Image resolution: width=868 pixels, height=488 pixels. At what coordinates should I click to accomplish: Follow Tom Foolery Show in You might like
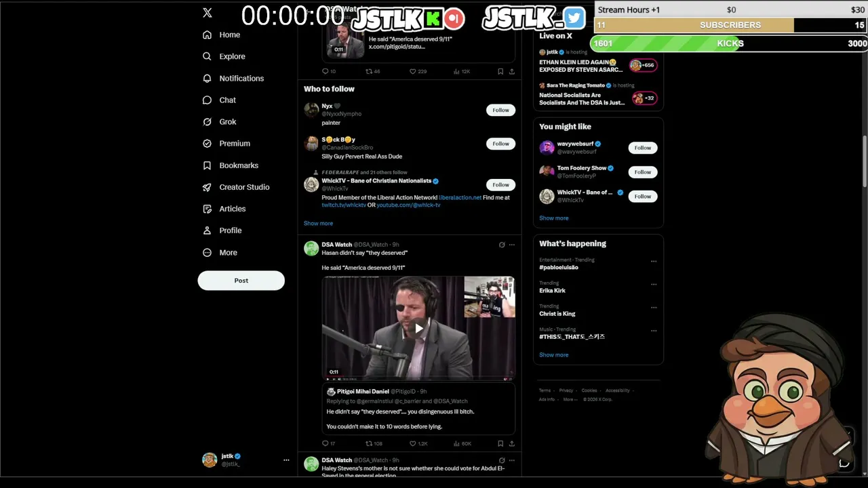click(x=643, y=172)
